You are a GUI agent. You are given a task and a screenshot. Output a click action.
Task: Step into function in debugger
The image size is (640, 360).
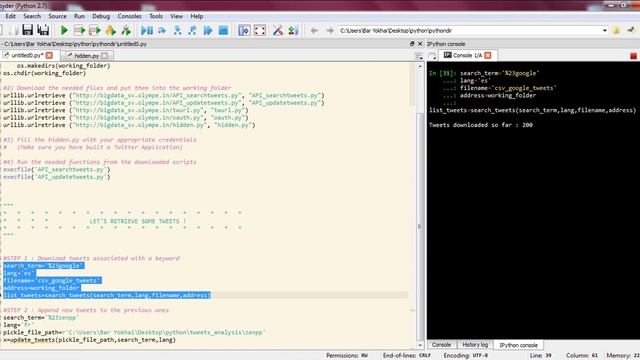(177, 30)
